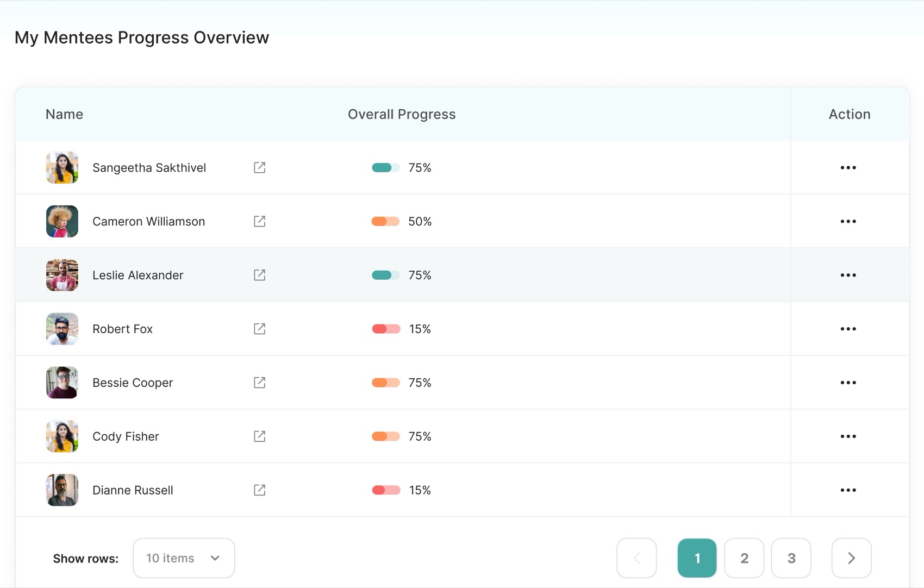This screenshot has height=588, width=924.
Task: Go to previous page with left chevron
Action: 636,558
